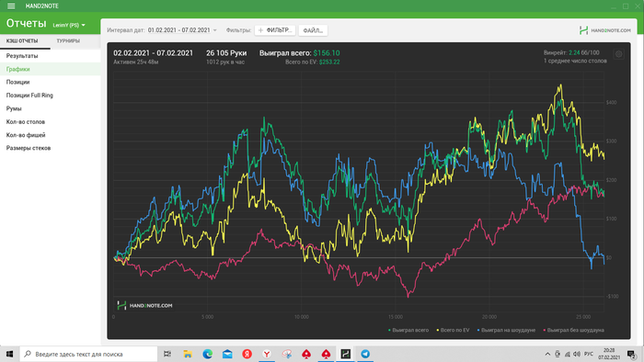Open File Explorer from taskbar
The image size is (644, 362).
point(188,354)
